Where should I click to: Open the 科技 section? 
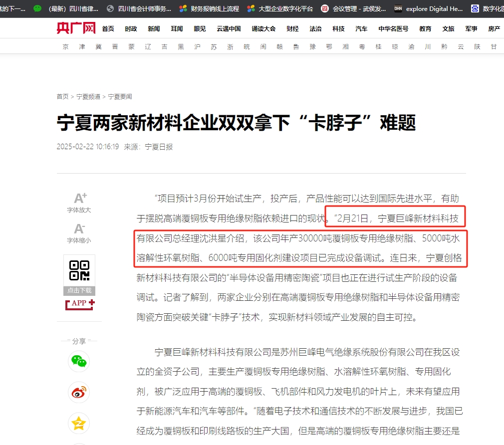(x=338, y=28)
